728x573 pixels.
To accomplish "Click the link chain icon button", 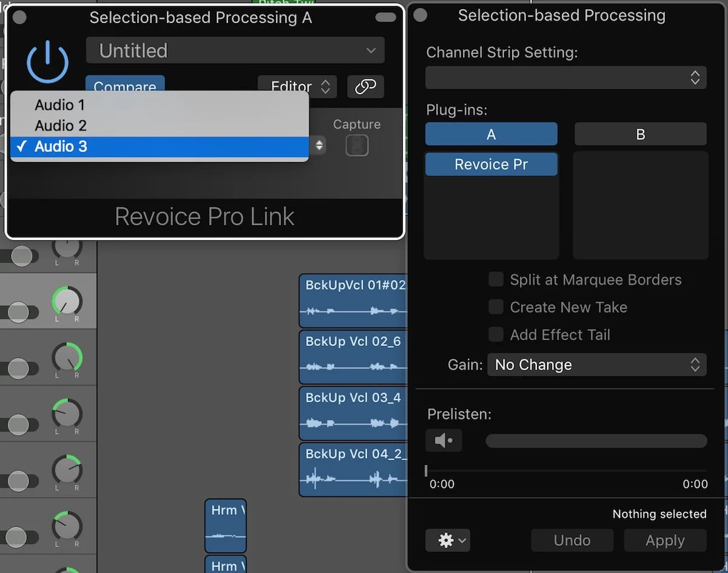I will [x=365, y=86].
